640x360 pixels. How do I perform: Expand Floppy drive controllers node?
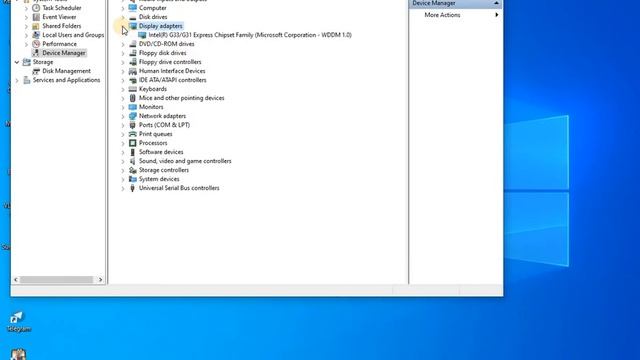[x=123, y=62]
